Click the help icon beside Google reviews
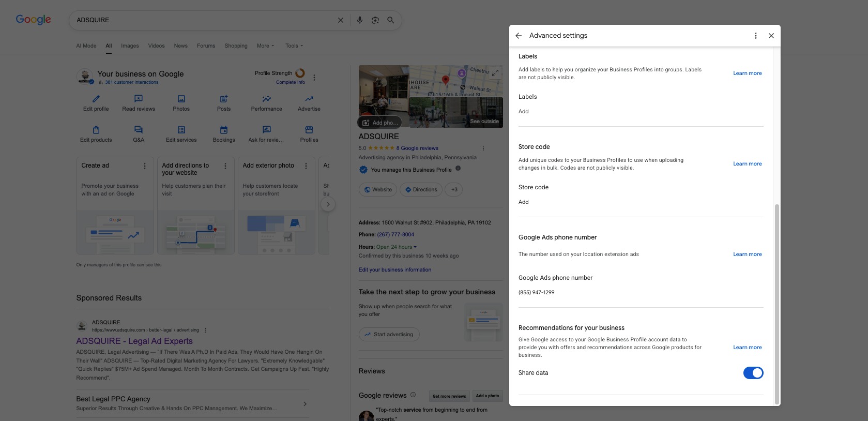Image resolution: width=868 pixels, height=421 pixels. point(413,395)
